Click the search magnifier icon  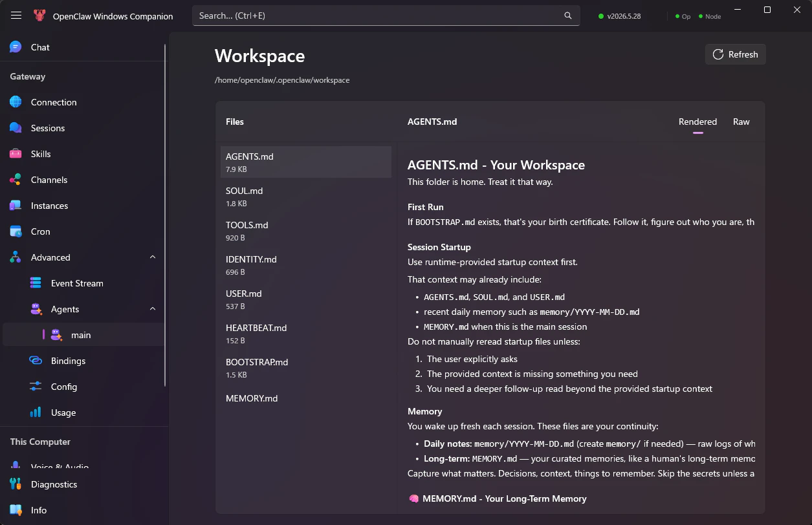[x=568, y=16]
